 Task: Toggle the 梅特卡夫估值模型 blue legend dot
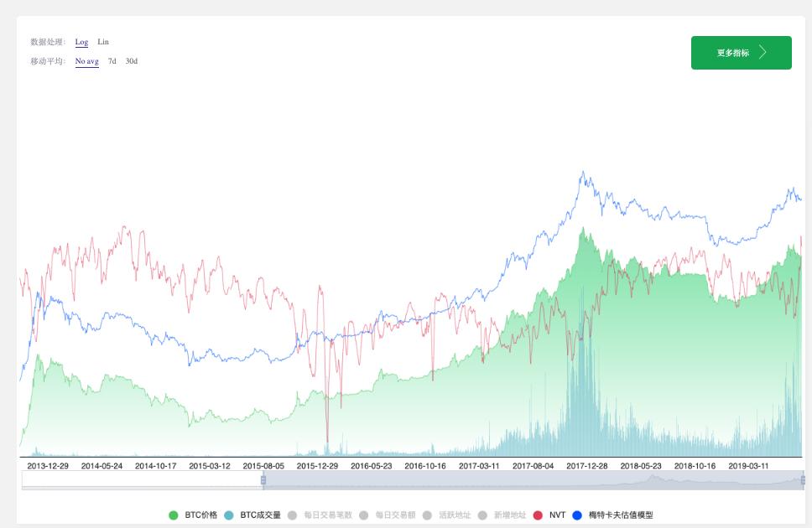click(577, 515)
